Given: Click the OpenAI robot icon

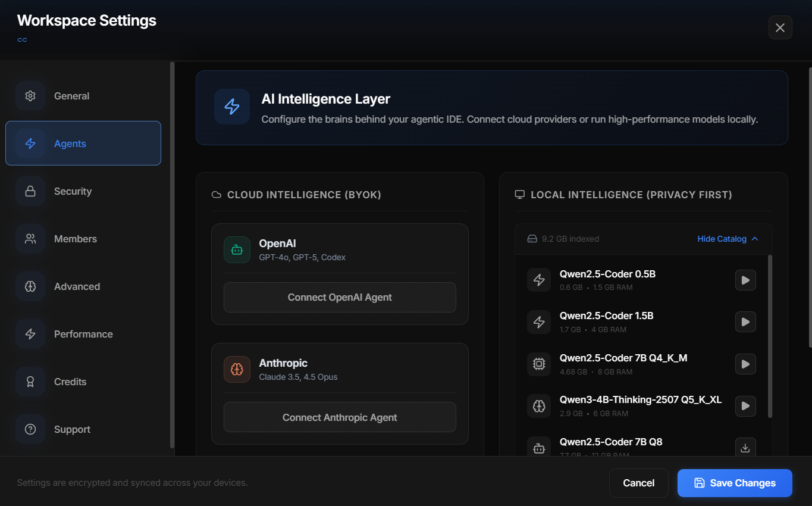Looking at the screenshot, I should coord(237,250).
